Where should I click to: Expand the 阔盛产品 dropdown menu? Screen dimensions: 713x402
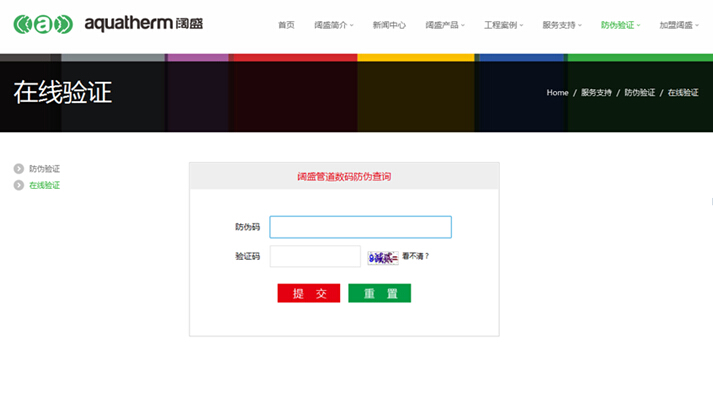(x=445, y=25)
